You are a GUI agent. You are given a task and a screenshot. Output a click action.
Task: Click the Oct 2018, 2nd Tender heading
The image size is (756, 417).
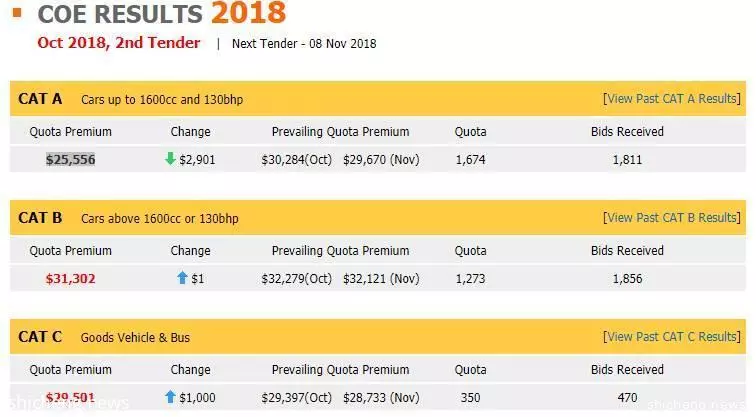click(x=119, y=43)
